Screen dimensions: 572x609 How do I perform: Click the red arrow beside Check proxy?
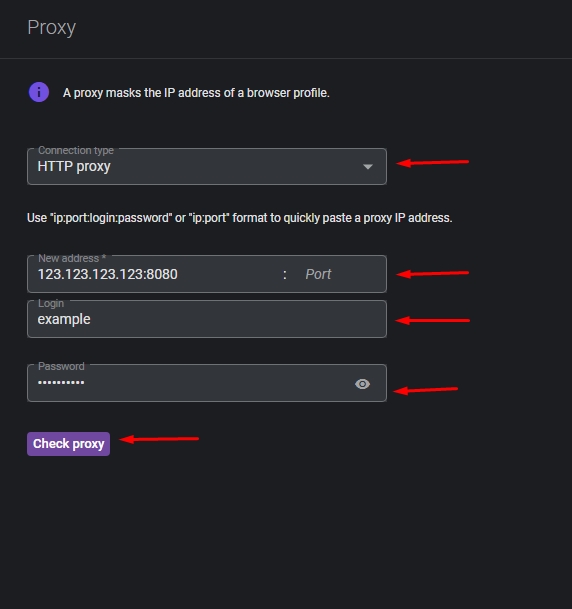point(159,439)
